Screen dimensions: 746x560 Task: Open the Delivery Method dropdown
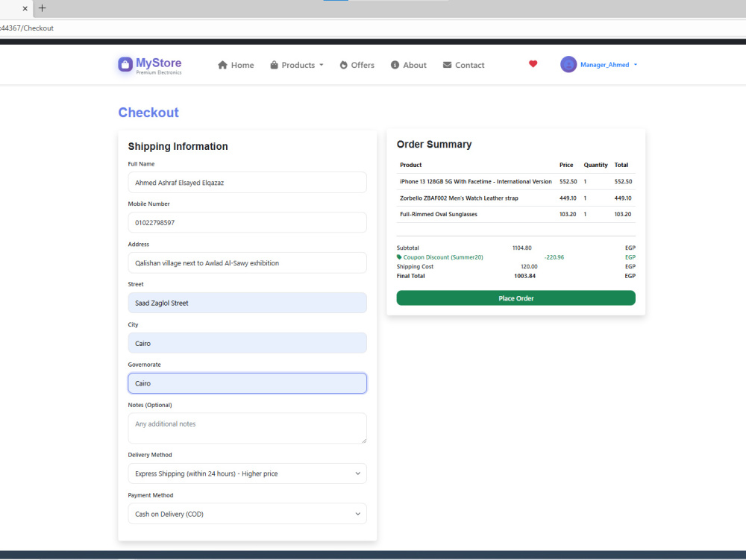[248, 474]
